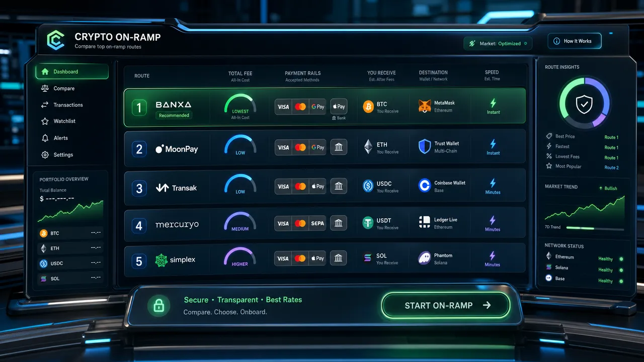The width and height of the screenshot is (644, 362).
Task: Click the How It Works button
Action: click(574, 41)
